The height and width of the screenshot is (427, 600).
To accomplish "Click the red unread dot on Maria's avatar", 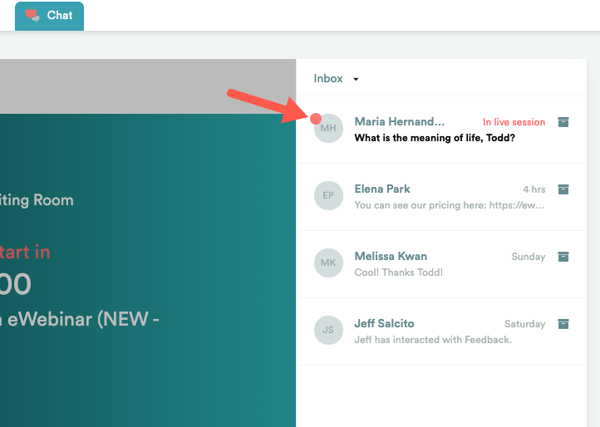I will [x=316, y=119].
